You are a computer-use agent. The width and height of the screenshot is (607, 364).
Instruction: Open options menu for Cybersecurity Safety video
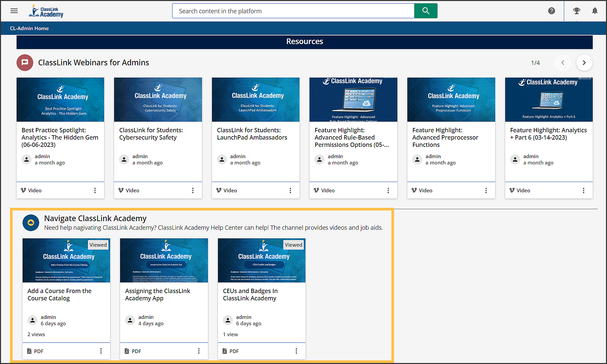193,190
